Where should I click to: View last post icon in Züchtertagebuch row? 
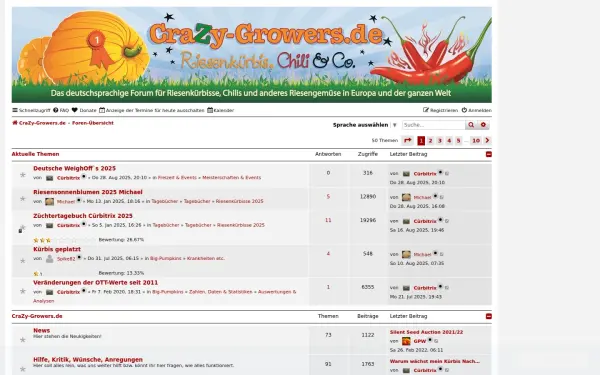[447, 221]
